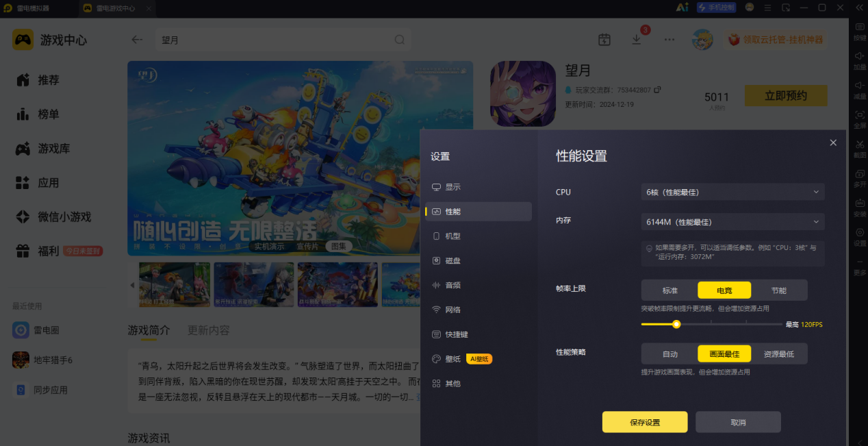Click the back arrow next to search
868x446 pixels.
[x=137, y=40]
